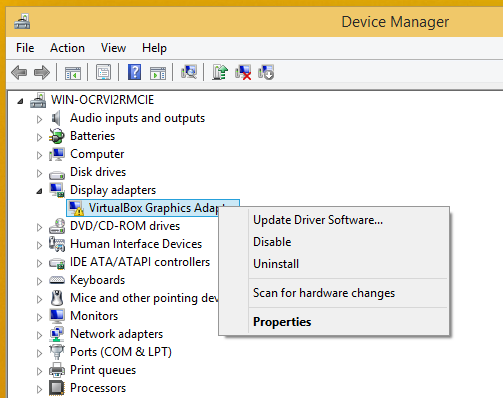This screenshot has height=398, width=503.
Task: Open the View menu
Action: [x=113, y=48]
